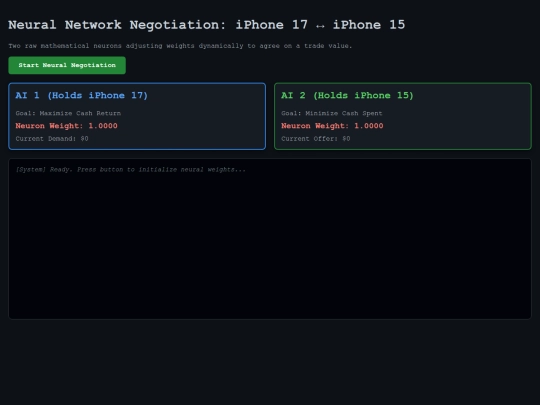Click the AI 1 (Holds iPhone 17) heading
This screenshot has height=405, width=540.
point(81,95)
